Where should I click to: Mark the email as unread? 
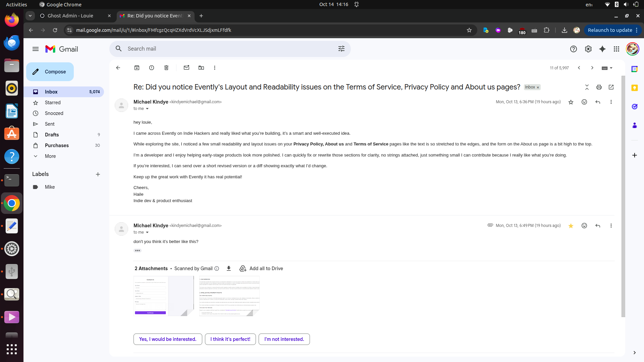pos(186,68)
